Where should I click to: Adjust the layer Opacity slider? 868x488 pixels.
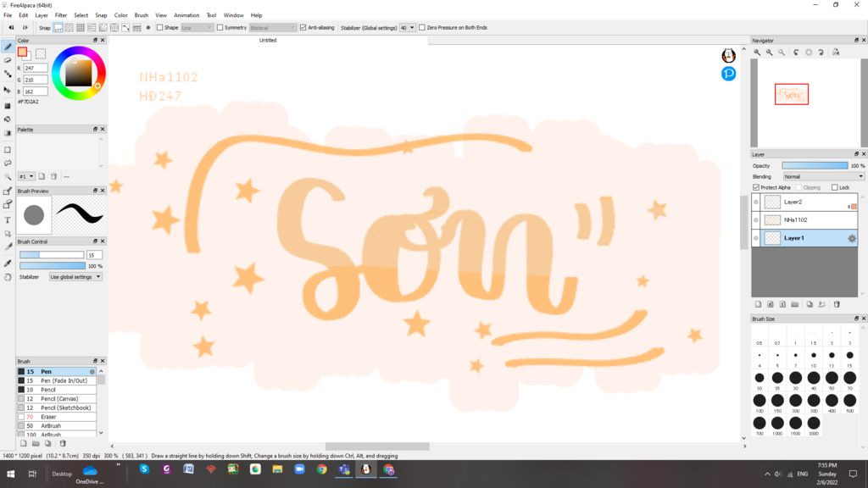pos(815,166)
